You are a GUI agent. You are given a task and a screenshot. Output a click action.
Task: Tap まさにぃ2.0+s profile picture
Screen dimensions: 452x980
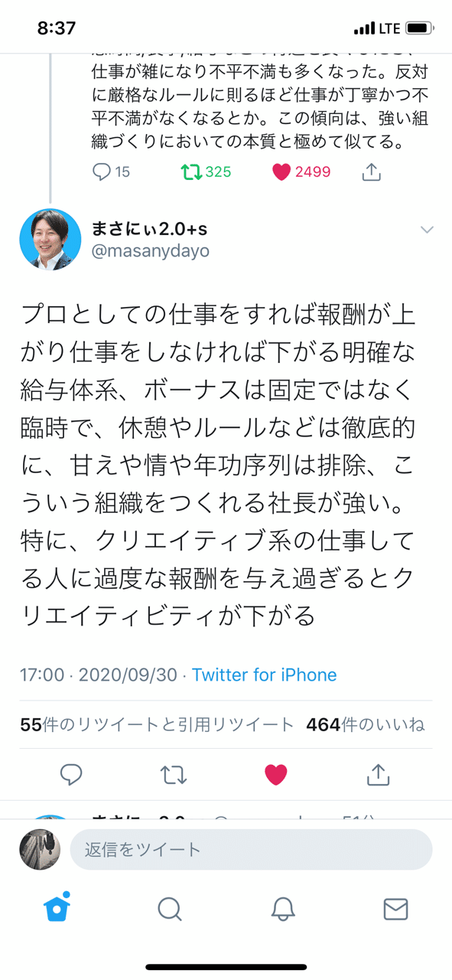50,239
